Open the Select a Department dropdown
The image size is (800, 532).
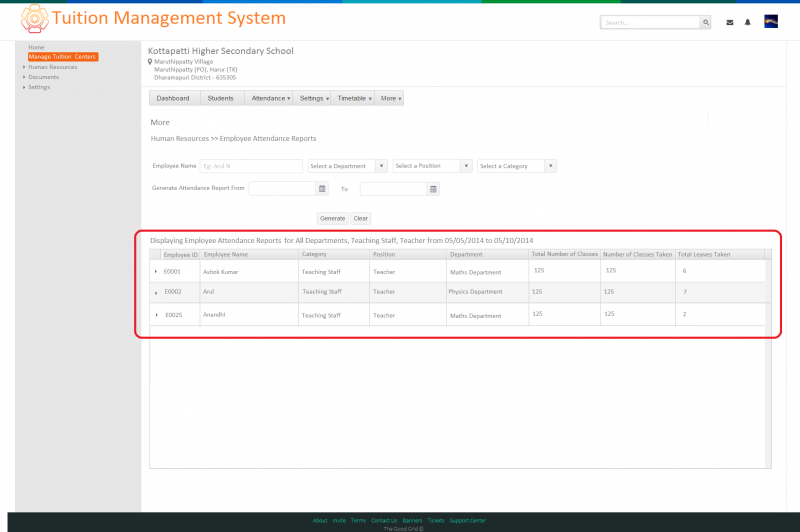coord(347,166)
